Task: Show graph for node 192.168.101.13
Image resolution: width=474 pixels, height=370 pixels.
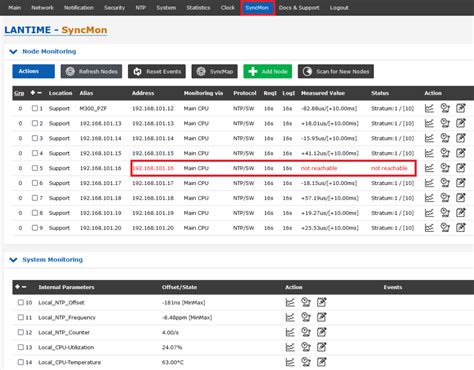Action: click(x=429, y=123)
